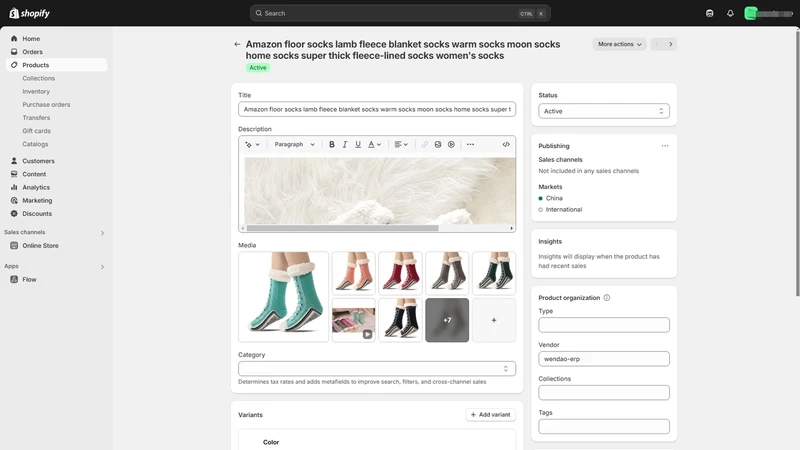
Task: Click the Shopify logo
Action: click(x=30, y=13)
